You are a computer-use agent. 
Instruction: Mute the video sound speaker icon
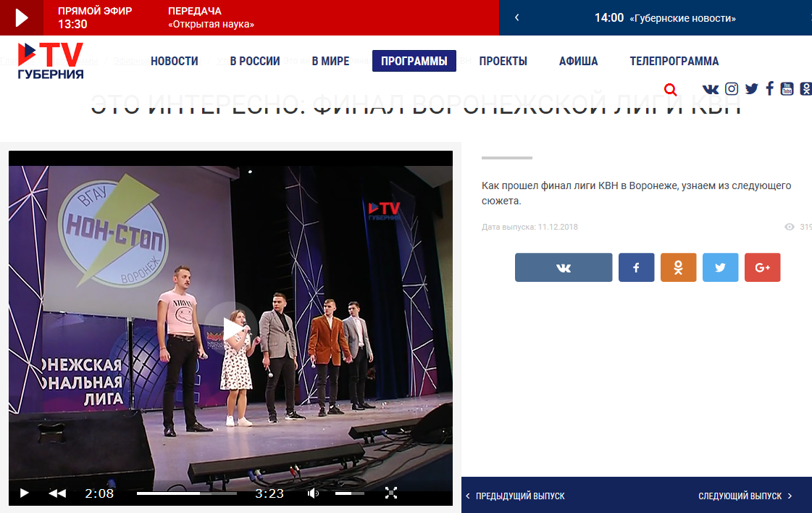click(x=313, y=493)
